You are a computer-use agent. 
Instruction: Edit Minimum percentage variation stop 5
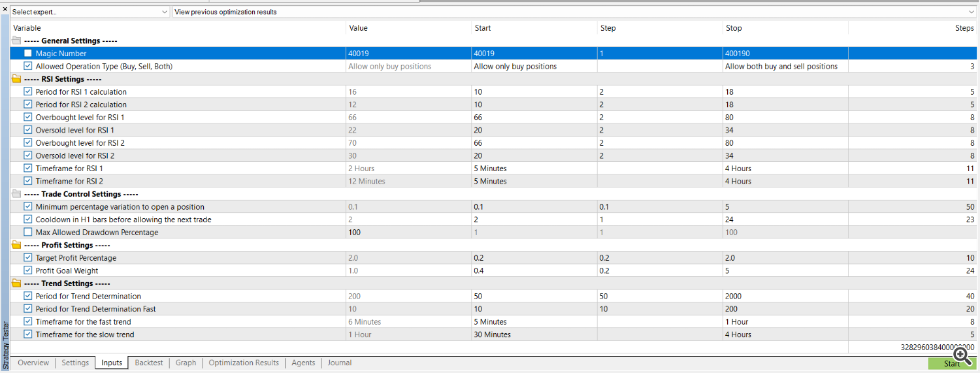785,206
